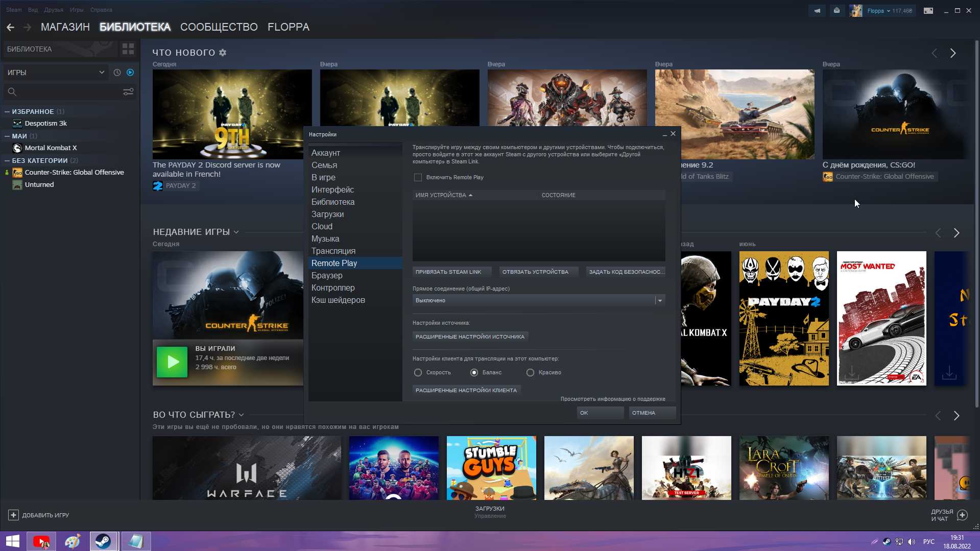Show next 'Во что сыграть' suggestions arrow
Screen dimensions: 980x551
(x=957, y=416)
